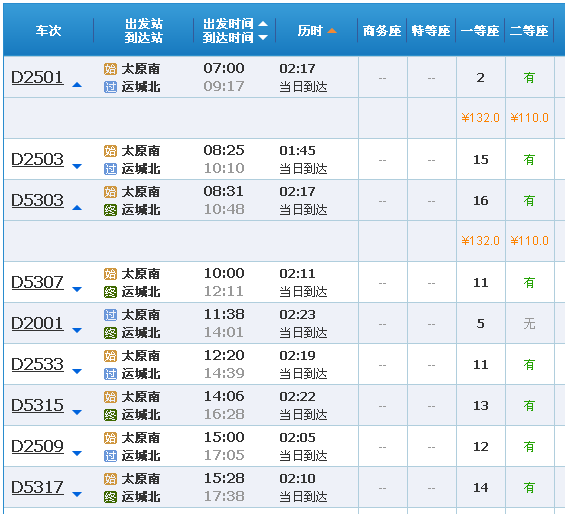Click the 过 icon next to D2001's 太原南
Screen dimensions: 565x514
(110, 315)
